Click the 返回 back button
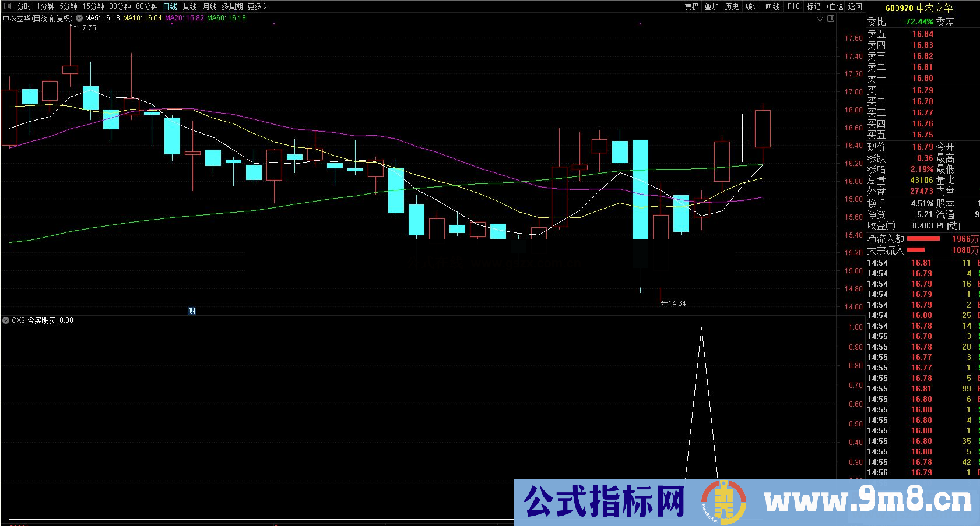 855,7
